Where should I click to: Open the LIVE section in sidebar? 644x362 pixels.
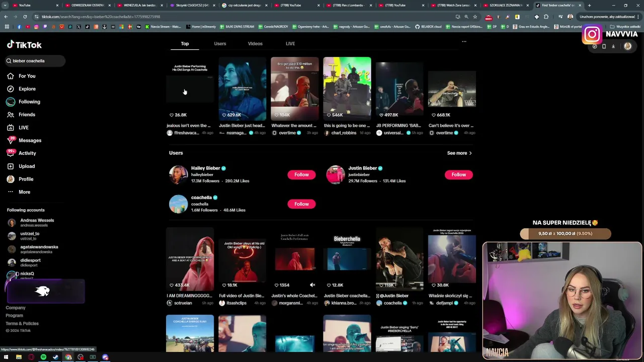coord(18,128)
